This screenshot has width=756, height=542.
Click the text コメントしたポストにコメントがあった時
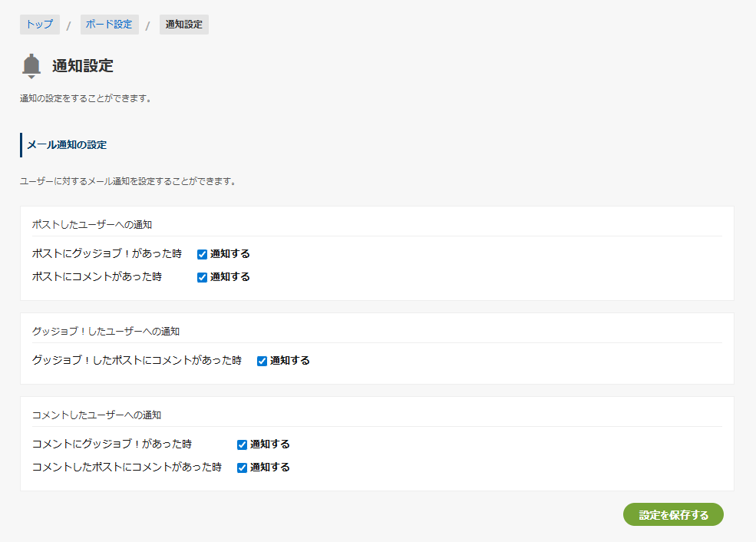127,468
